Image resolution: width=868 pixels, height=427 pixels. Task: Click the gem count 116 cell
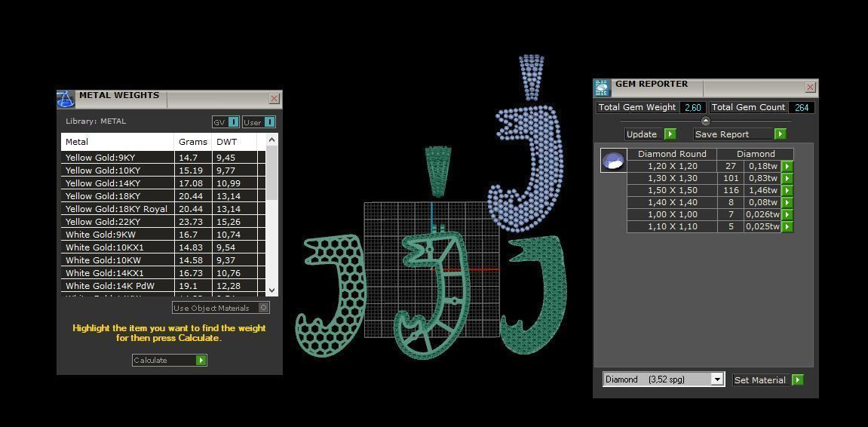pyautogui.click(x=731, y=191)
